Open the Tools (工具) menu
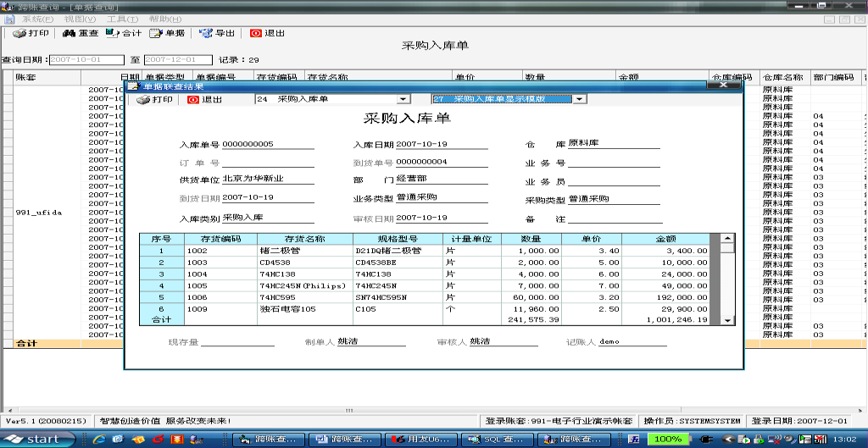This screenshot has height=448, width=868. 122,18
